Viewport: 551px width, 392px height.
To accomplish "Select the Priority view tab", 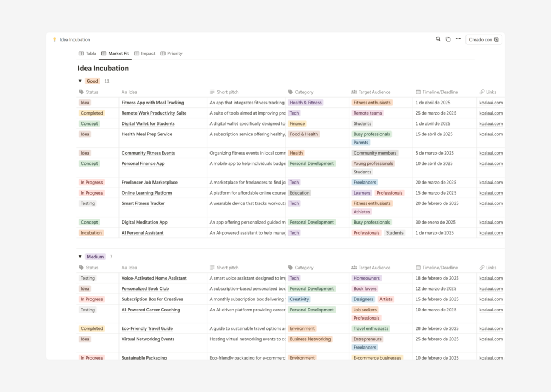I will coord(172,53).
